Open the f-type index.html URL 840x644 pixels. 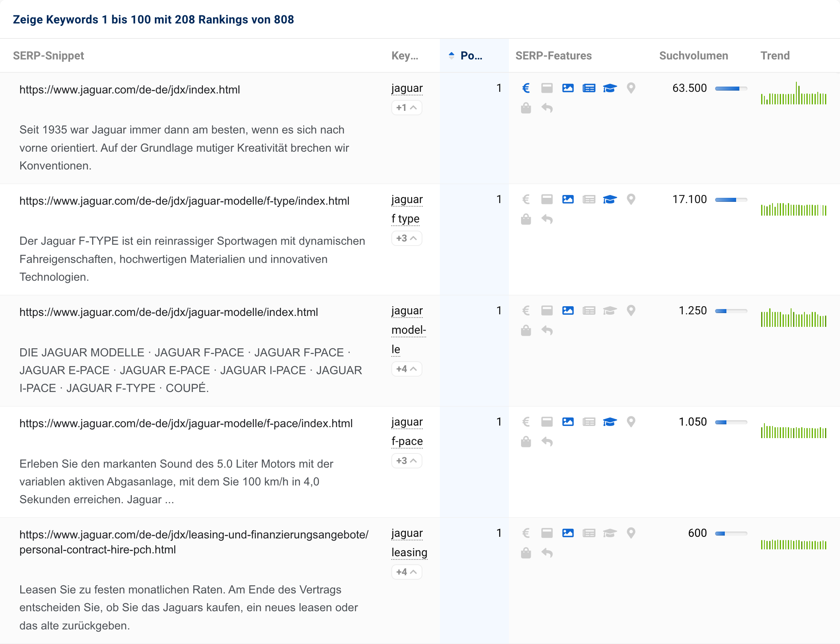[184, 201]
